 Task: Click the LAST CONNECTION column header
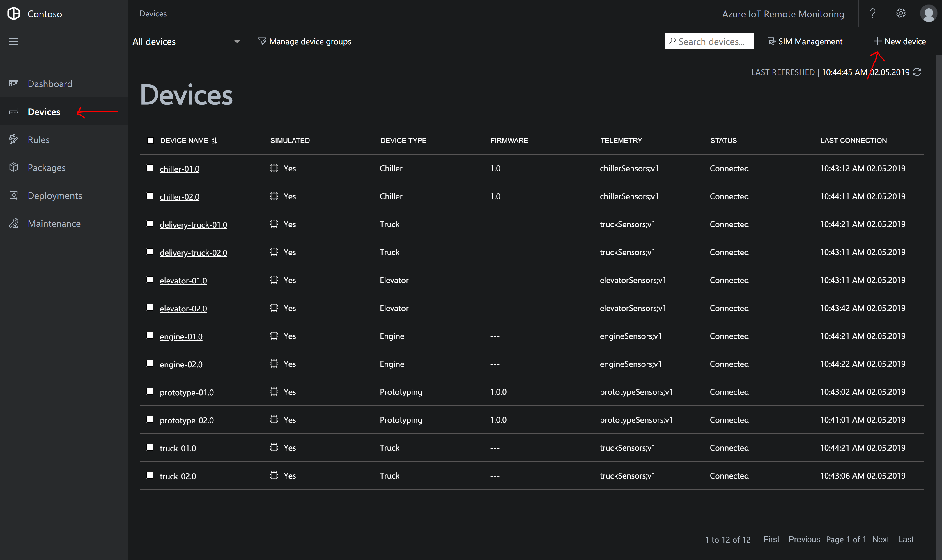click(853, 140)
